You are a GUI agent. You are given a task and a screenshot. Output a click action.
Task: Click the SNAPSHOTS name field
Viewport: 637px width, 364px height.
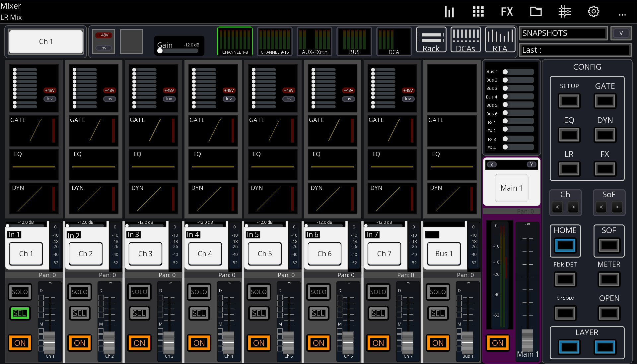pyautogui.click(x=563, y=33)
